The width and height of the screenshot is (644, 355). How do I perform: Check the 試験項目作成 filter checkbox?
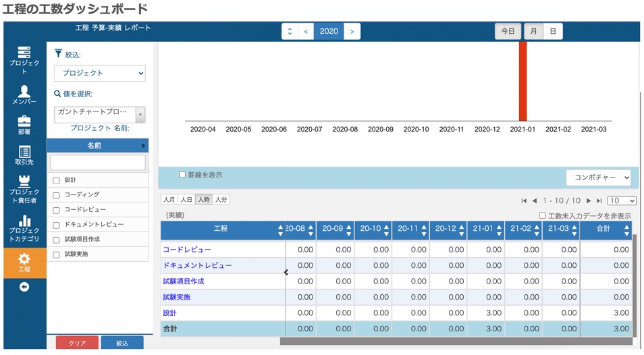pos(56,240)
